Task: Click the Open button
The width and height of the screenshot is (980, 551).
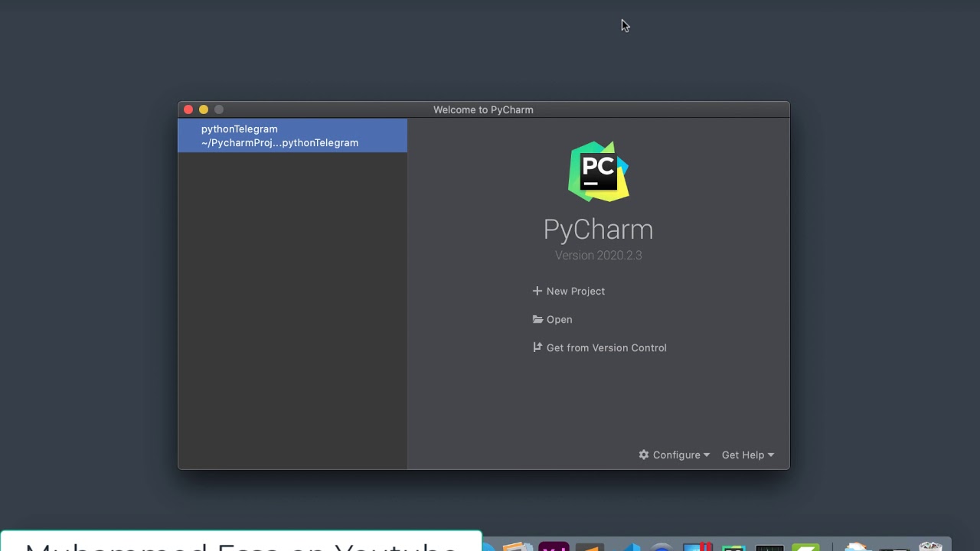Action: point(560,319)
